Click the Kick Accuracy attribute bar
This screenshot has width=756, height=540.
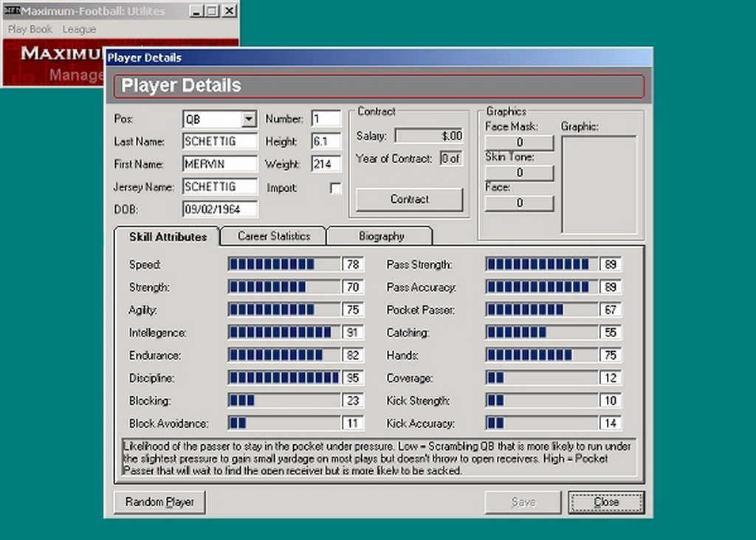pyautogui.click(x=542, y=423)
